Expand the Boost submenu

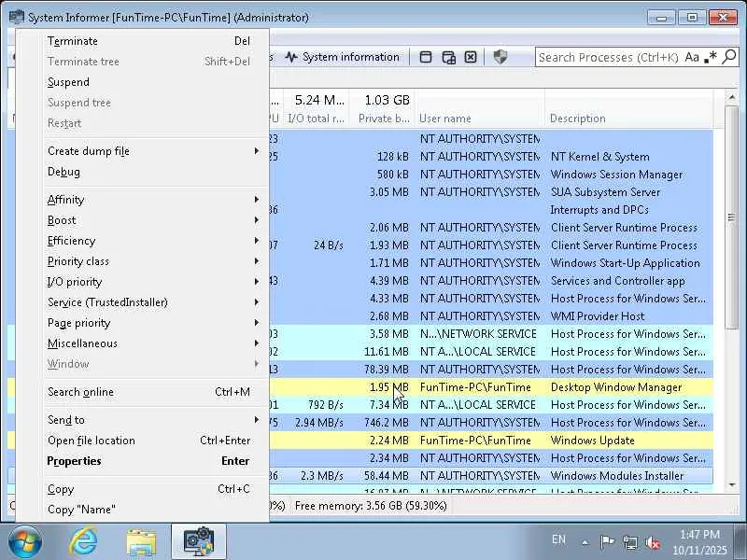tap(149, 220)
